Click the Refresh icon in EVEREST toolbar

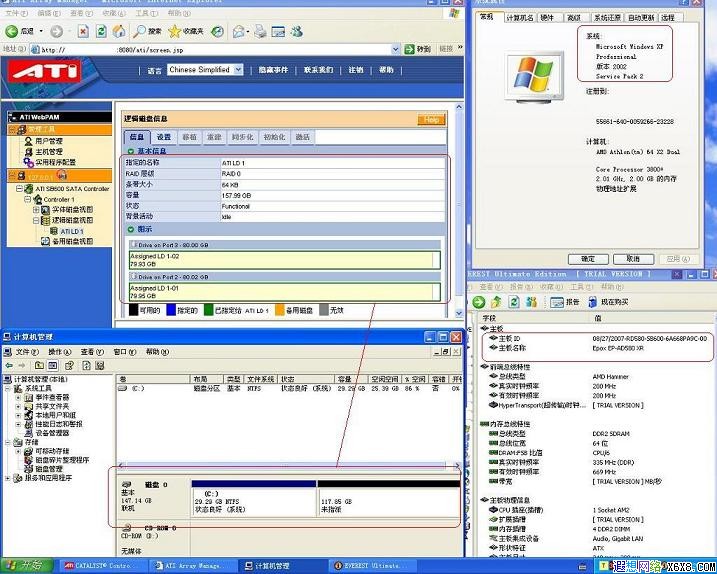[514, 302]
